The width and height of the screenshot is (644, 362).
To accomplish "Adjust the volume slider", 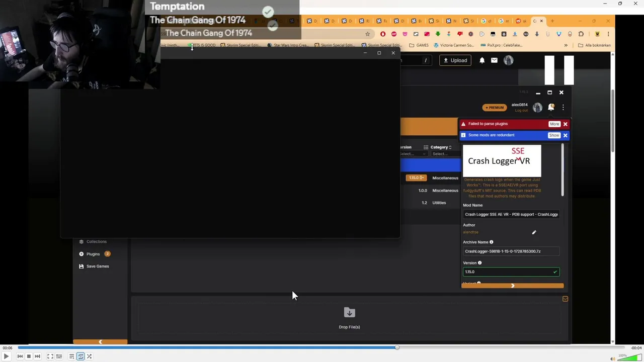I will pos(629,357).
